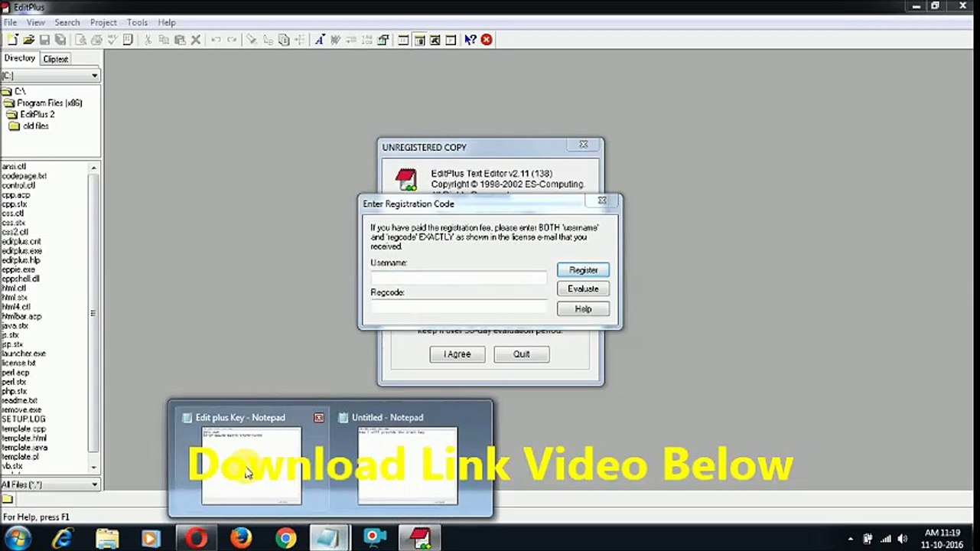Open Google Chrome from the taskbar
The image size is (980, 551).
tap(286, 539)
